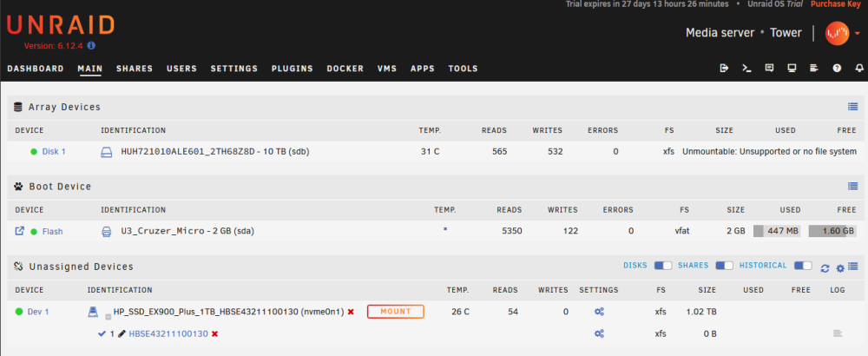Open settings gears for HP SSD device

point(599,312)
